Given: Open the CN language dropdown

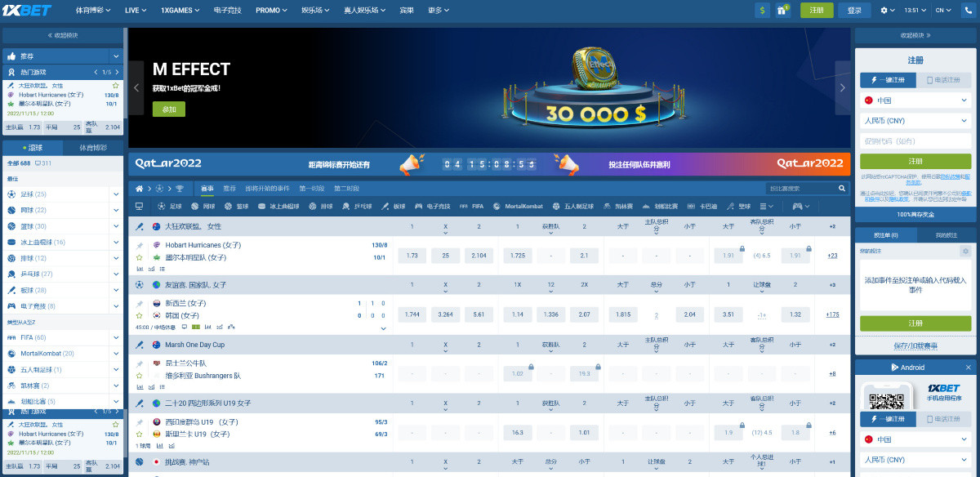Looking at the screenshot, I should coord(943,11).
